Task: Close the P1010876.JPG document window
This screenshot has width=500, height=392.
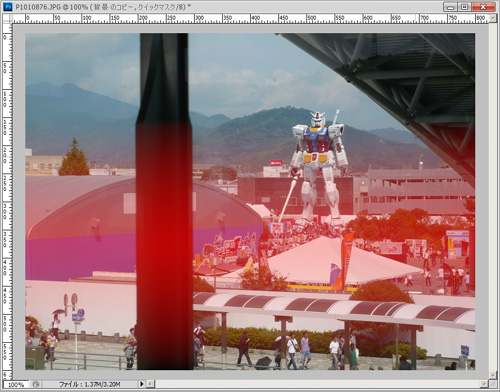Action: 483,7
